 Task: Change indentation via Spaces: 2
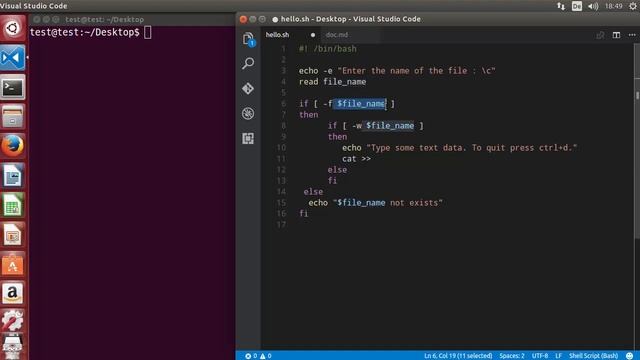pyautogui.click(x=511, y=356)
